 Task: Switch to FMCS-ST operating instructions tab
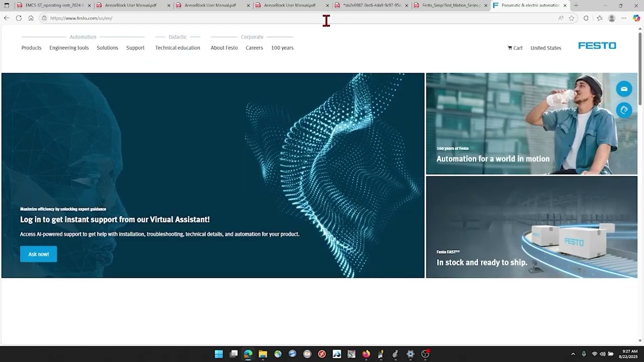[54, 6]
